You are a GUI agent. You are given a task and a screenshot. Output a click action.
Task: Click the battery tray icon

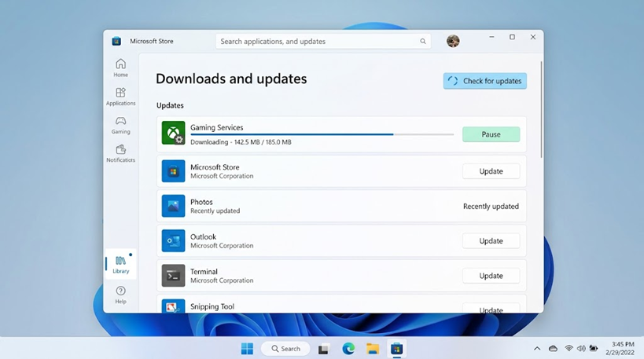(x=594, y=349)
